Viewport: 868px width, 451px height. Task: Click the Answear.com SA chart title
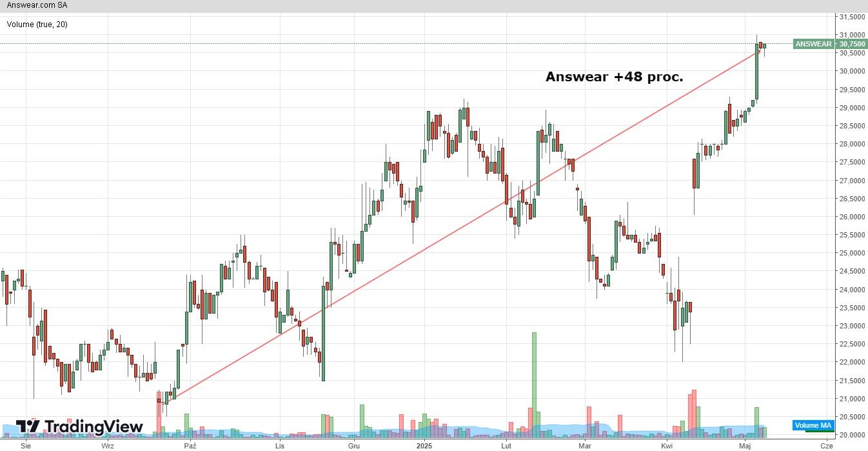pyautogui.click(x=37, y=5)
